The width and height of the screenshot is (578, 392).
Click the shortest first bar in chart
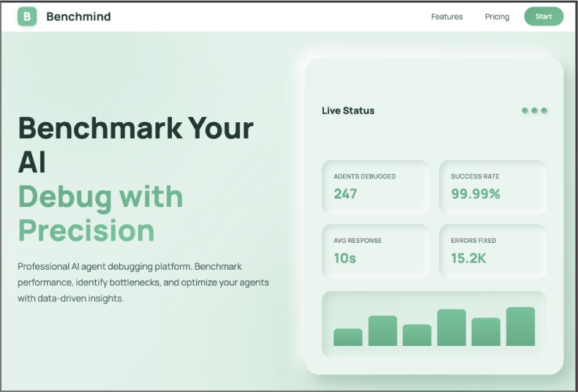[348, 337]
